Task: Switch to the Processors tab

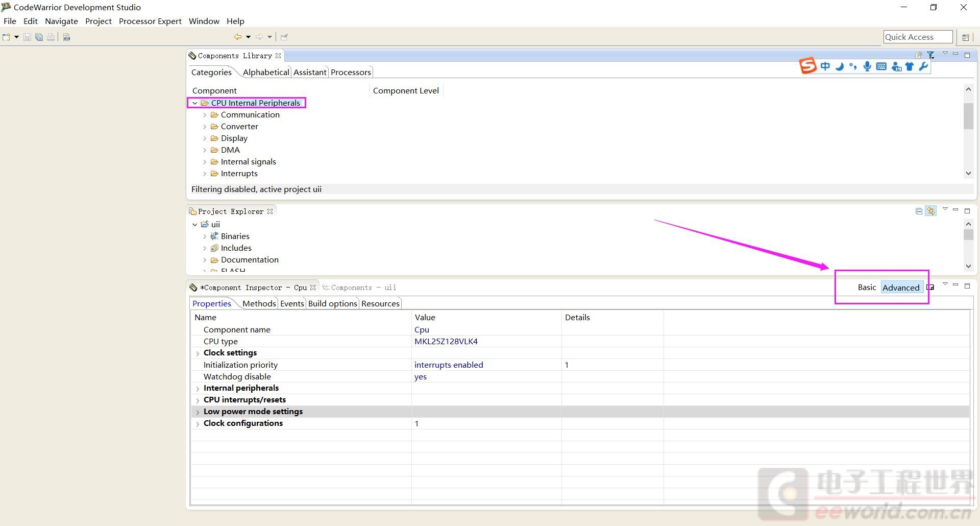Action: (351, 72)
